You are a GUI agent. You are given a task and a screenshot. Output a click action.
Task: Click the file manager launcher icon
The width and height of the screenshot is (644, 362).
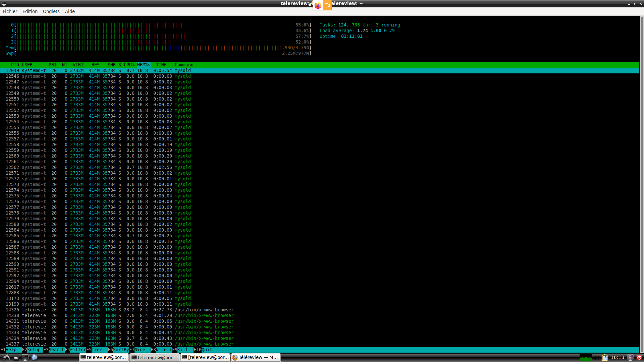click(16, 358)
